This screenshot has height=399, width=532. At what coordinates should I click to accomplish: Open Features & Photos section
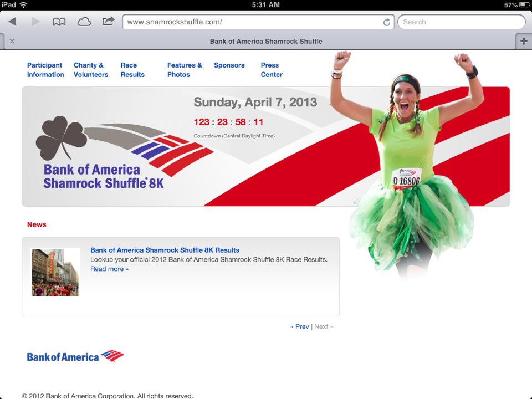click(x=185, y=70)
